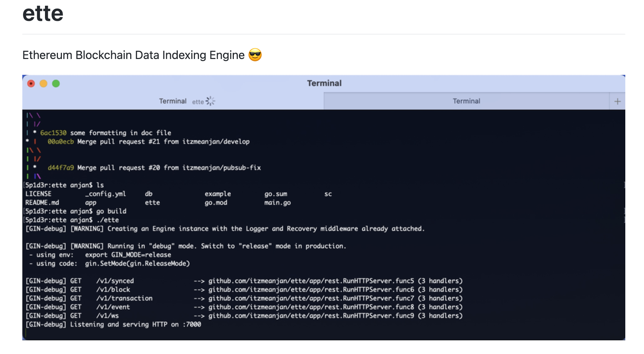Click the /v1/synced GET route line
The height and width of the screenshot is (354, 644).
(x=115, y=281)
